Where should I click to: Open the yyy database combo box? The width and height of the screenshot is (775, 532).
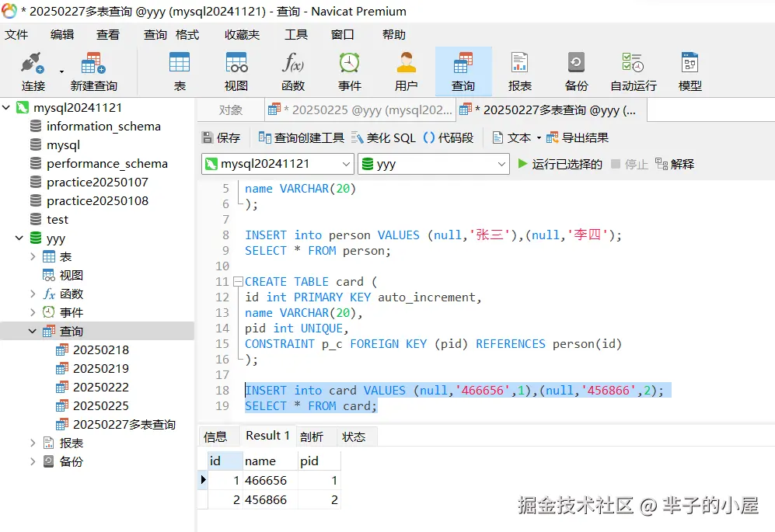[433, 164]
